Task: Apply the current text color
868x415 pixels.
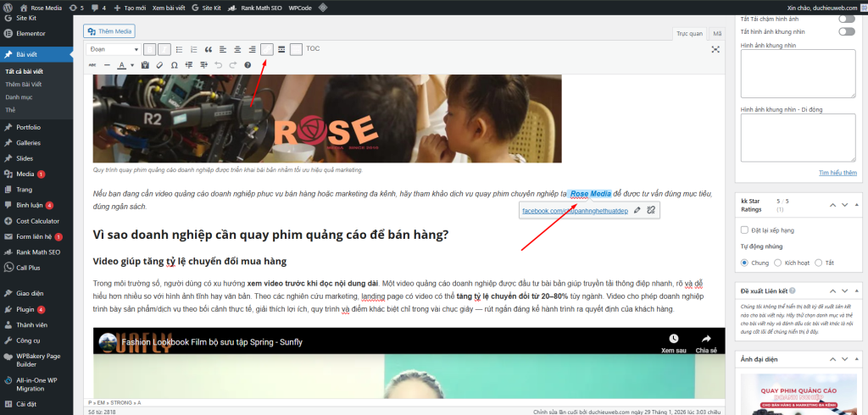Action: (122, 64)
